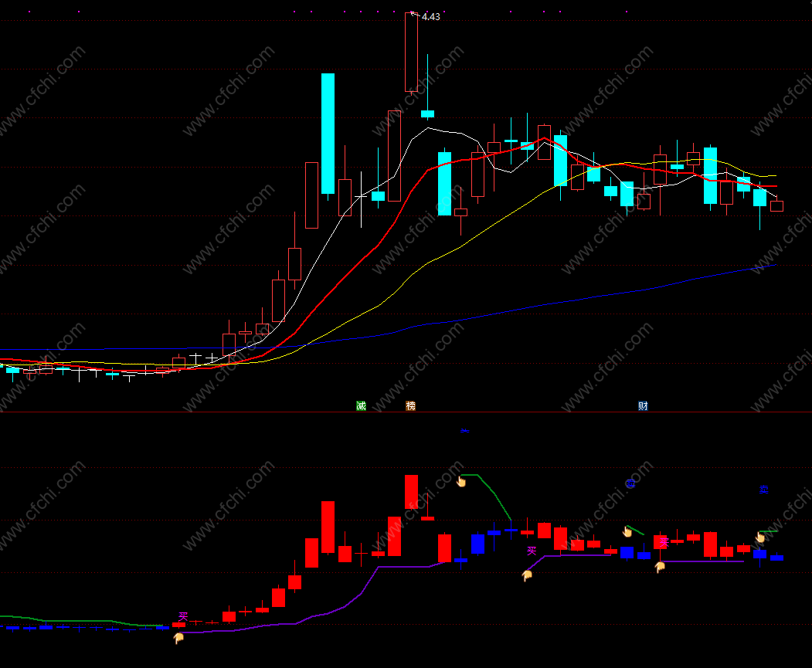Click the small blue 卖 label just below the divider

[x=465, y=430]
